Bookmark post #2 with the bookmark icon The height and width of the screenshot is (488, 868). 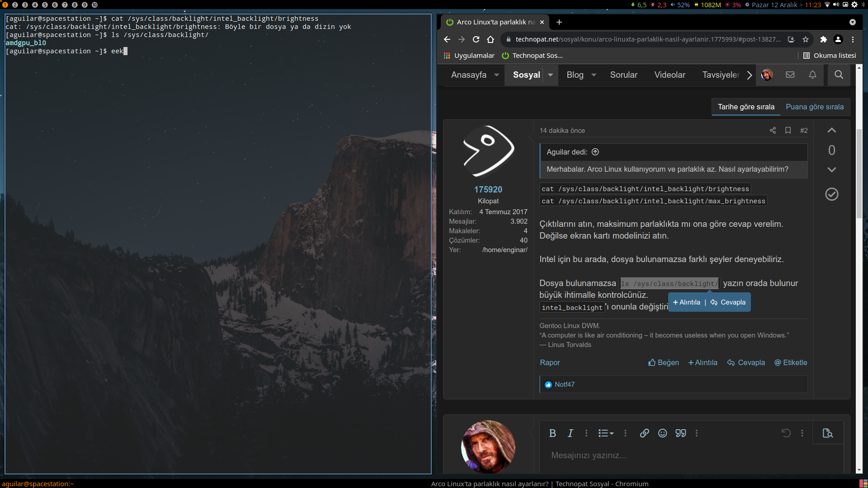click(x=788, y=130)
